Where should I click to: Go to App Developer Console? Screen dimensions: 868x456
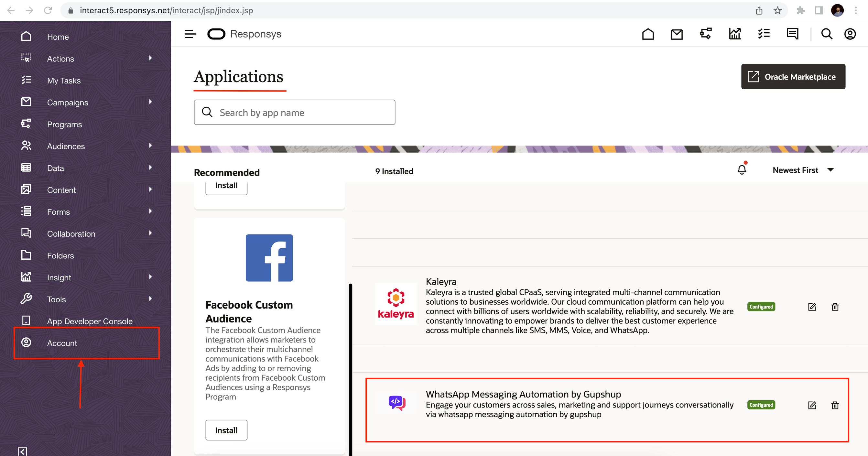point(90,321)
